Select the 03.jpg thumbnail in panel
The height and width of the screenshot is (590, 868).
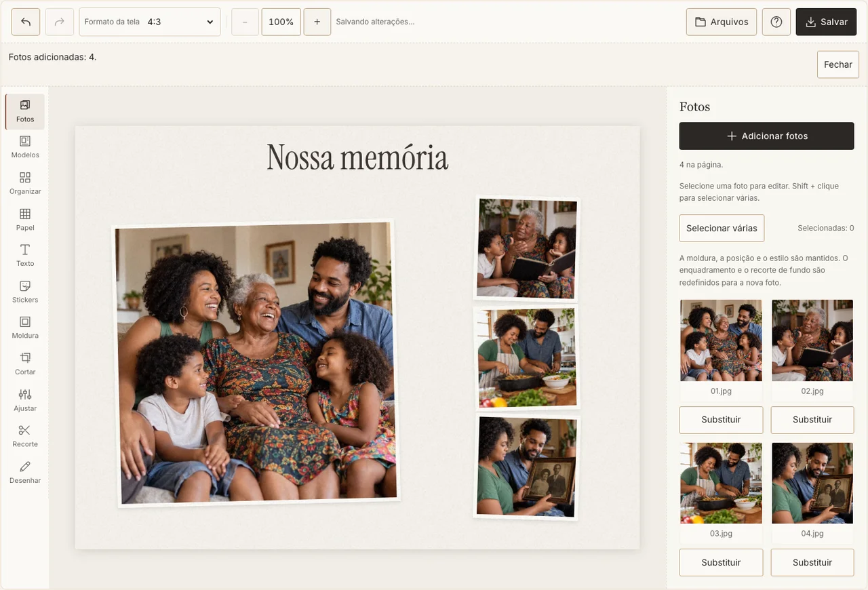(721, 483)
